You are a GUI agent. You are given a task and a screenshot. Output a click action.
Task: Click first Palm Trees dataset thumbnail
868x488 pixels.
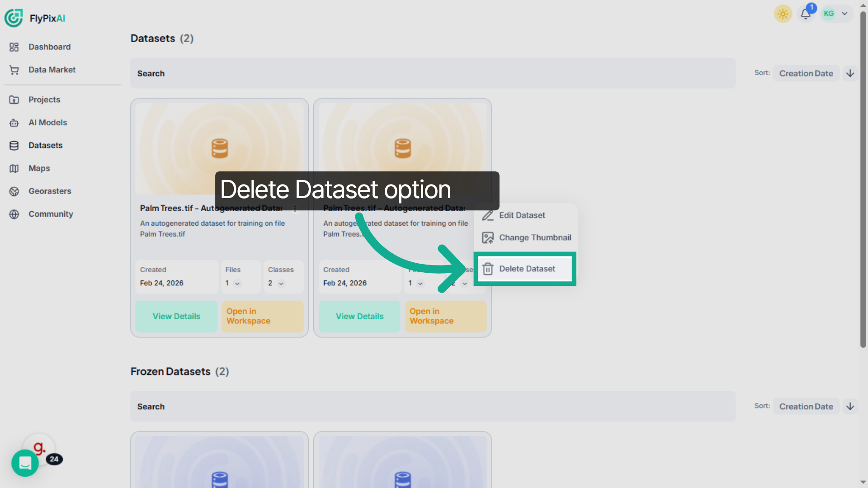click(x=220, y=148)
